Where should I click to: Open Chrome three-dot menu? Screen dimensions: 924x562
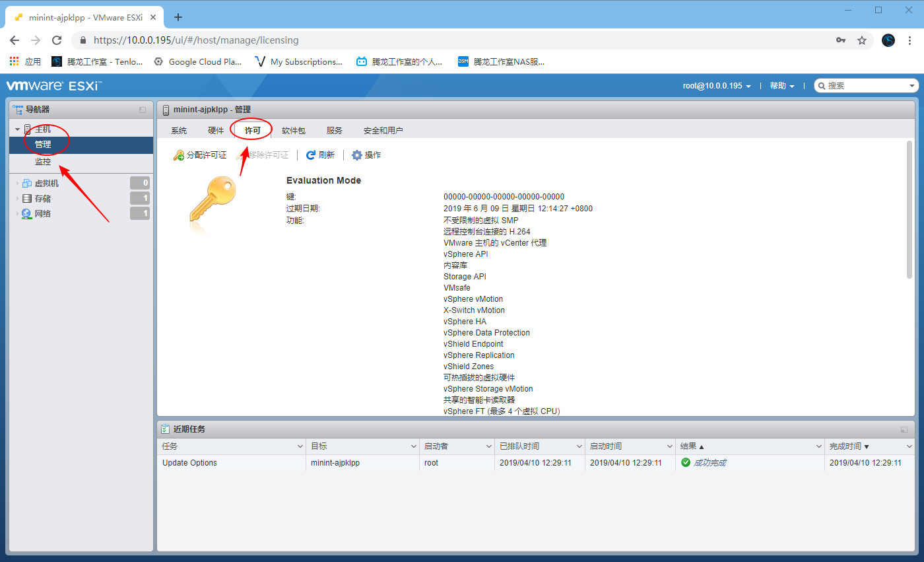click(910, 40)
